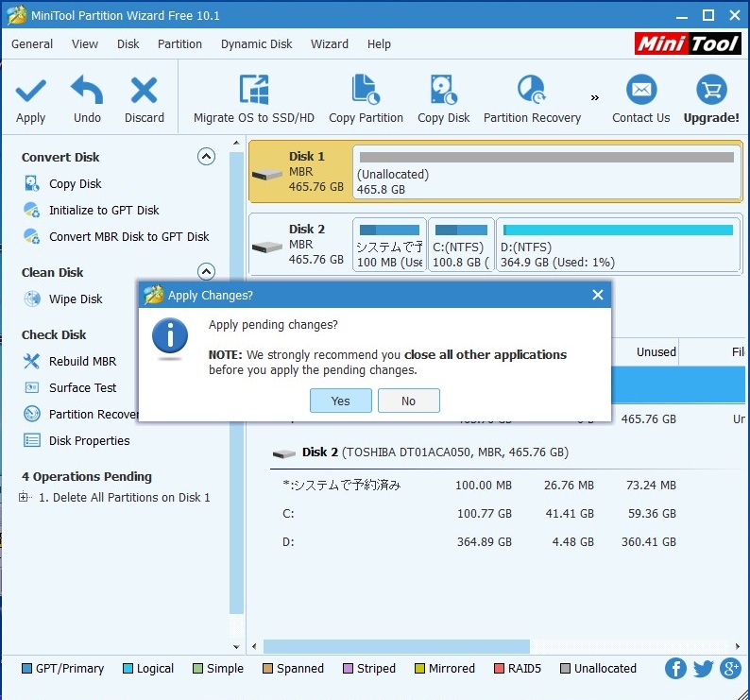Open Contact Us envelope icon
The height and width of the screenshot is (700, 750).
tap(641, 90)
